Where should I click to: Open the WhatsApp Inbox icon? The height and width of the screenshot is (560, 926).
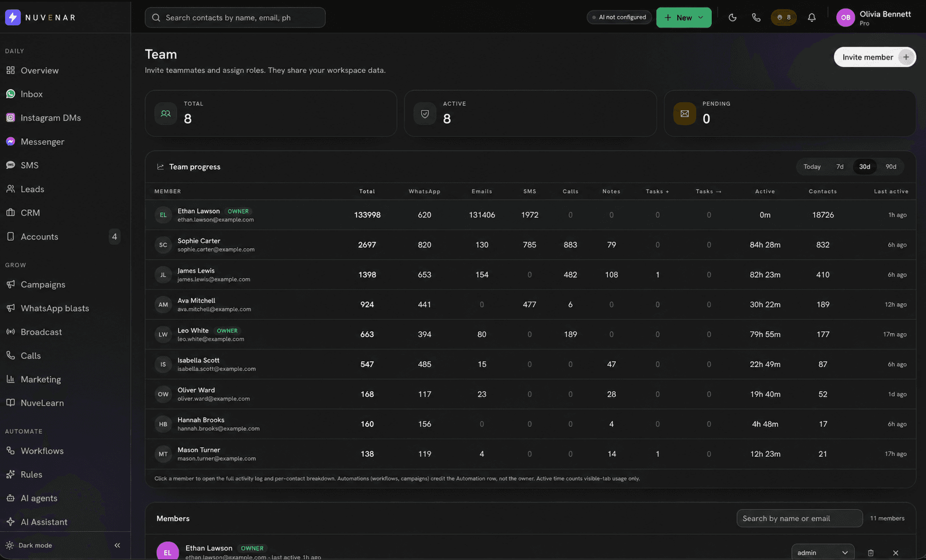tap(10, 94)
